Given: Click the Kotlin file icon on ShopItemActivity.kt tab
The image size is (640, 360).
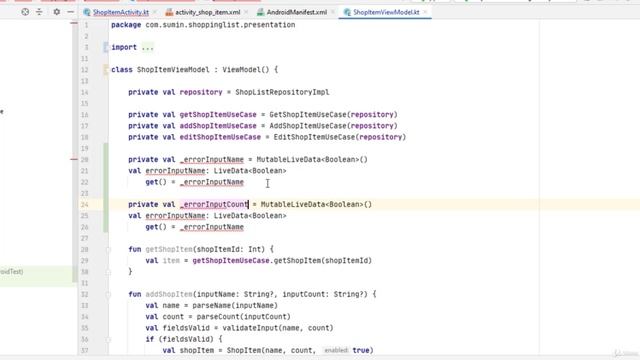Looking at the screenshot, I should tap(87, 12).
